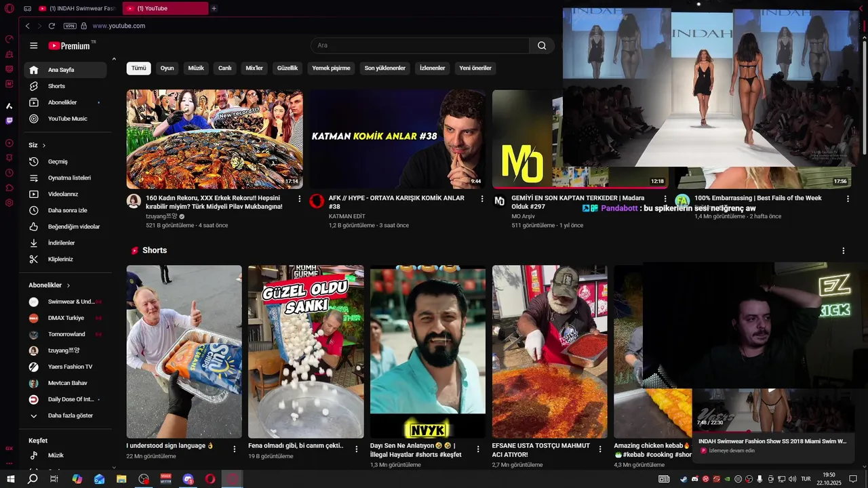Open Tomorrowland channel

(x=65, y=334)
